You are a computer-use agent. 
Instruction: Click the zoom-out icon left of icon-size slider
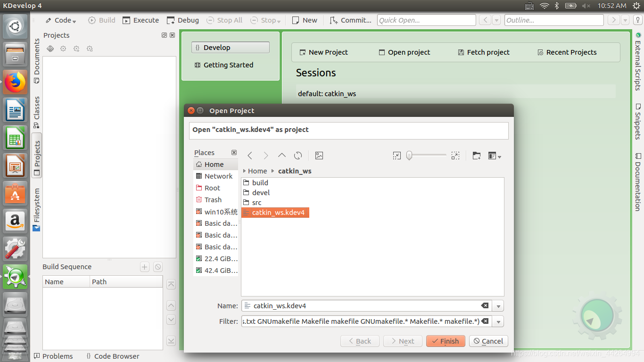click(x=397, y=156)
